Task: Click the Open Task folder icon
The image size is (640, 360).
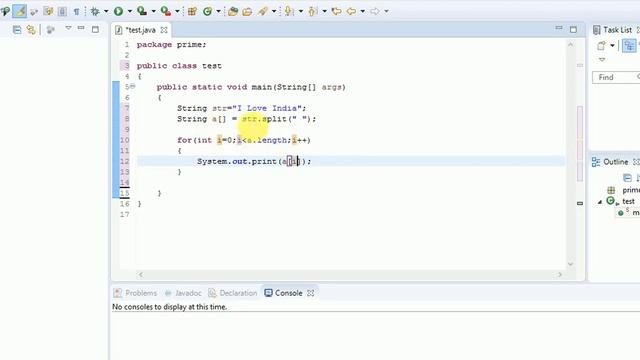Action: click(x=247, y=11)
